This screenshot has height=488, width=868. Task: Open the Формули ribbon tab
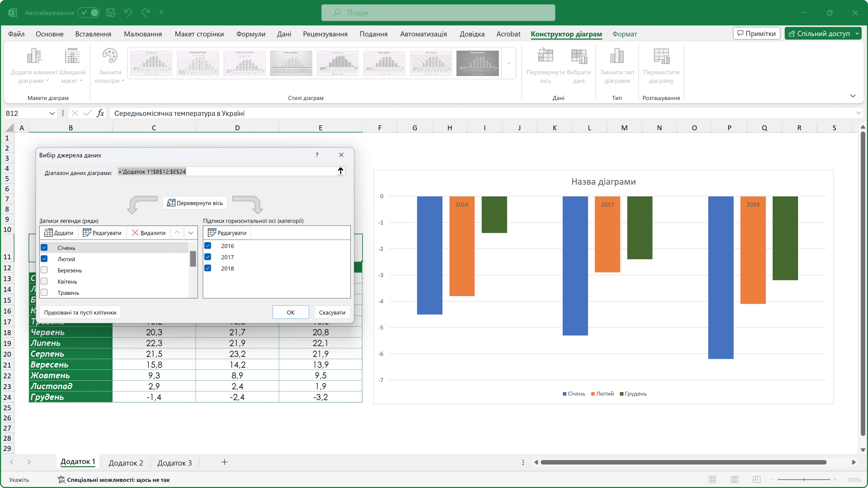pos(251,34)
